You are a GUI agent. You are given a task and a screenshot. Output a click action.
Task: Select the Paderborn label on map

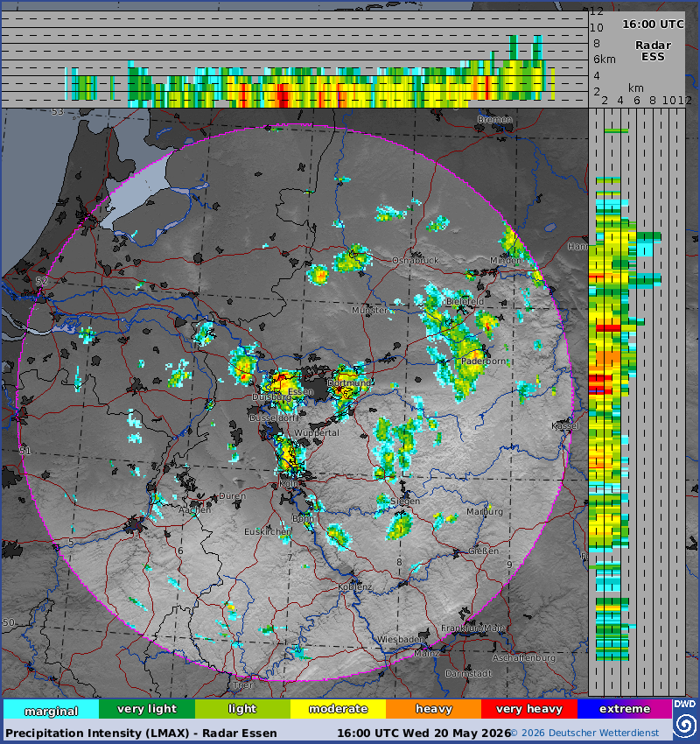[x=483, y=361]
